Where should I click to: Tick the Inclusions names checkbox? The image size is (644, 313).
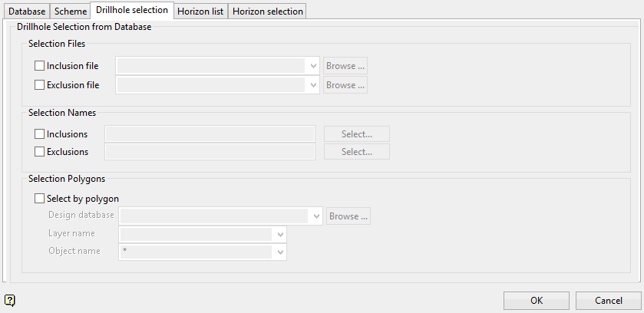coord(40,134)
